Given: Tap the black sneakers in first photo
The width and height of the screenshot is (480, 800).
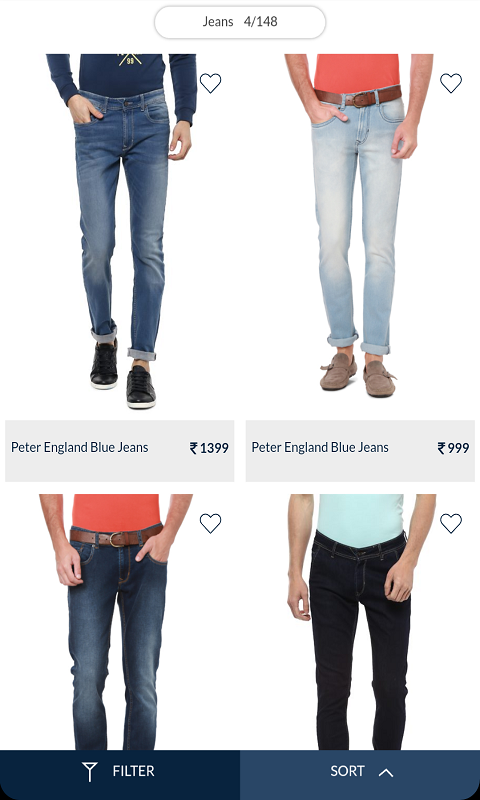Looking at the screenshot, I should pos(123,375).
